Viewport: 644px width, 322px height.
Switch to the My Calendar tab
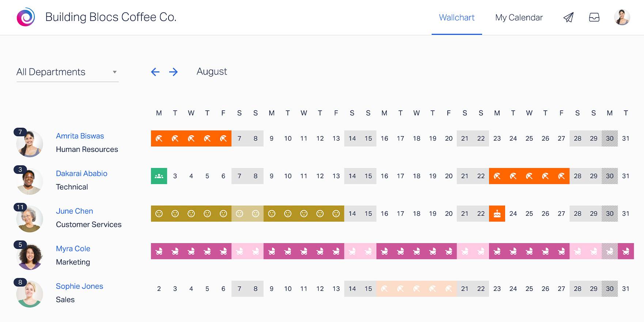coord(519,18)
